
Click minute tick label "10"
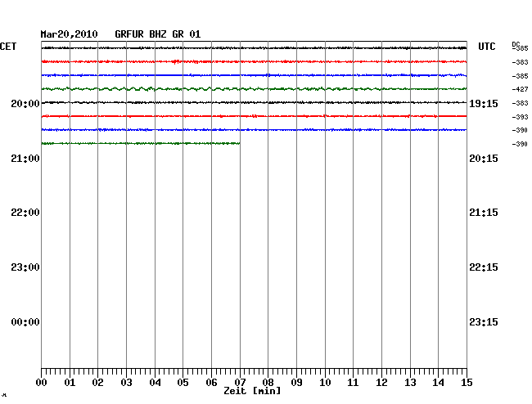(x=325, y=383)
